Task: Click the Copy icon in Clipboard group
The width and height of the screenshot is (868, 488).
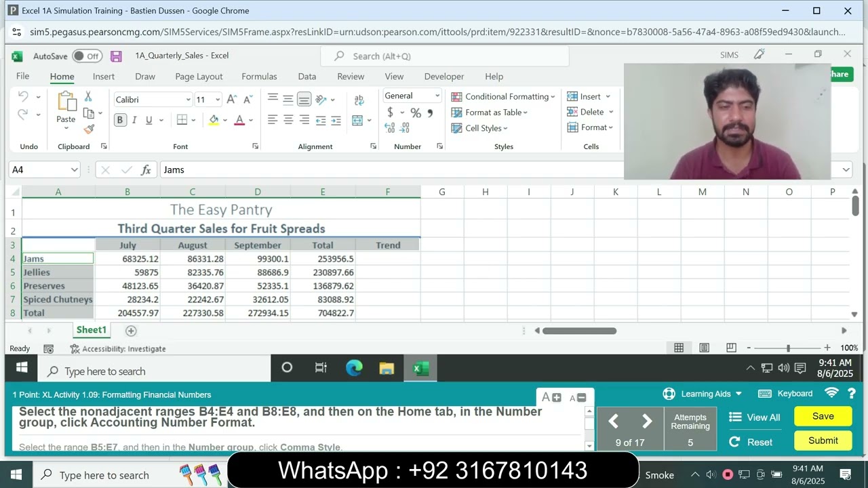Action: (x=88, y=113)
